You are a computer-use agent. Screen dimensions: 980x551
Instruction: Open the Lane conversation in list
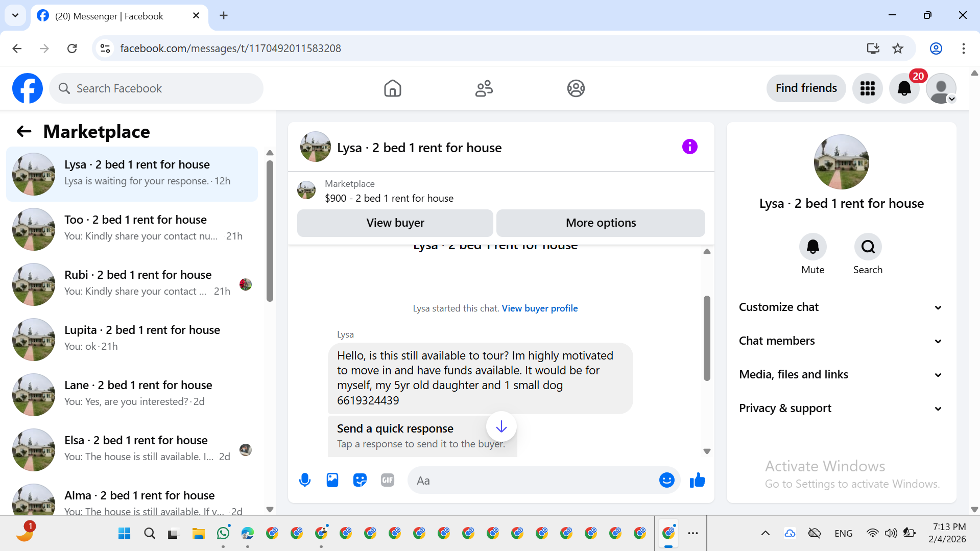(132, 395)
